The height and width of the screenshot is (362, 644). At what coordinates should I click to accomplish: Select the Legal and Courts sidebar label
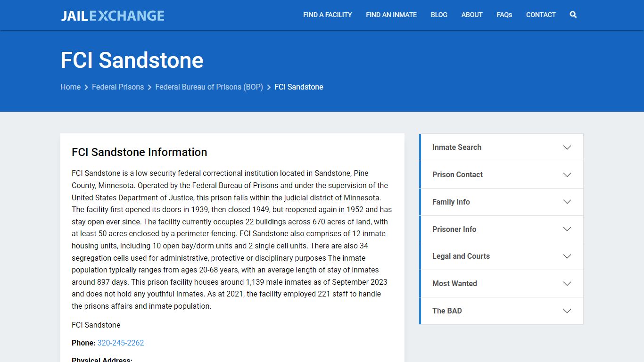[461, 256]
